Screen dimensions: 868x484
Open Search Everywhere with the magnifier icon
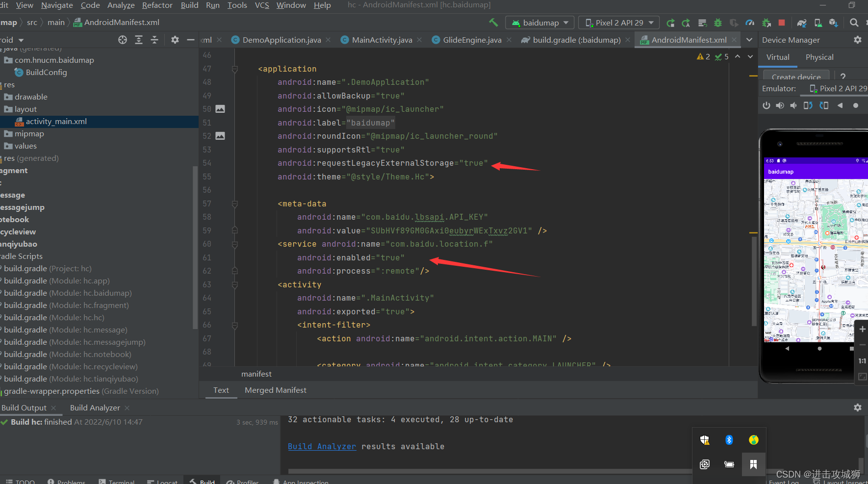tap(854, 22)
